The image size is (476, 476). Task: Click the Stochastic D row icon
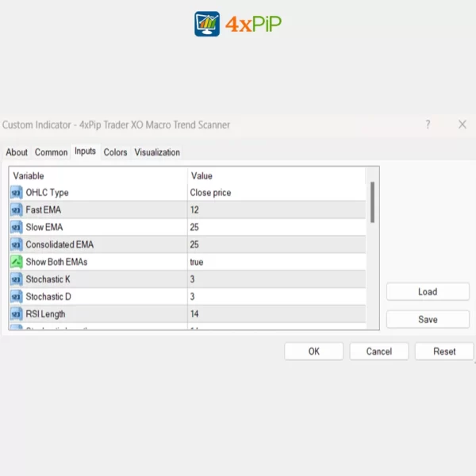tap(17, 297)
